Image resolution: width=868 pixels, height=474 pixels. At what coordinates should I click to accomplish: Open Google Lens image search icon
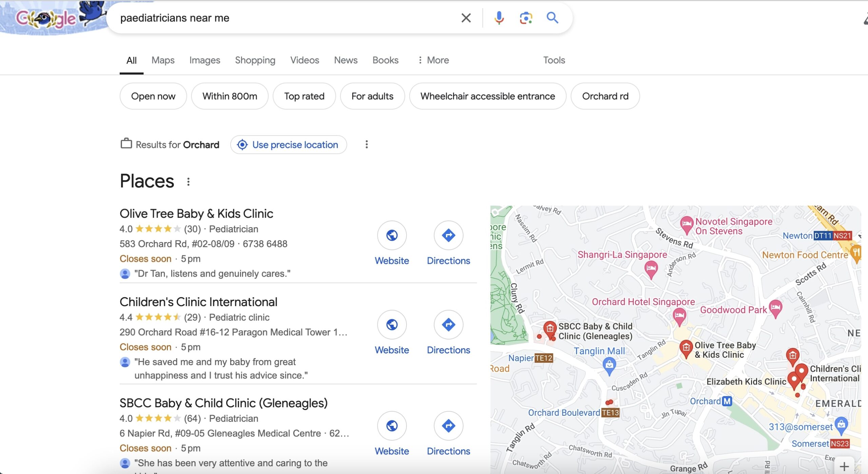click(526, 18)
